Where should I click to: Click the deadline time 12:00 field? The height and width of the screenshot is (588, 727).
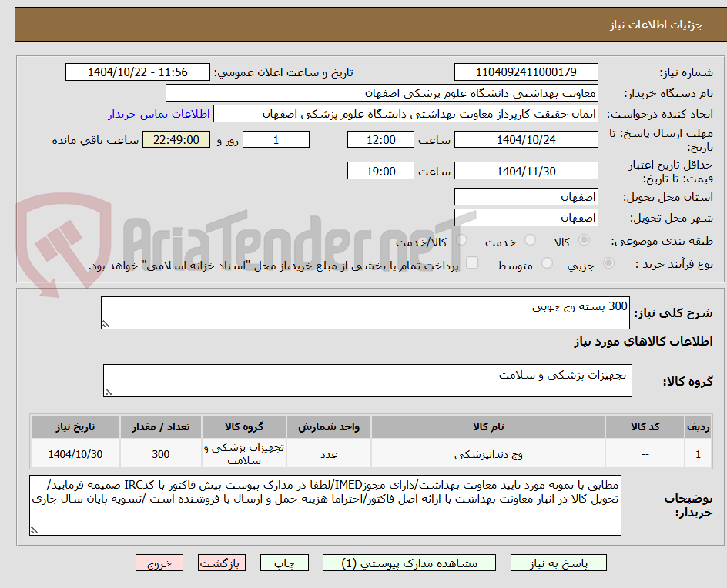point(380,139)
